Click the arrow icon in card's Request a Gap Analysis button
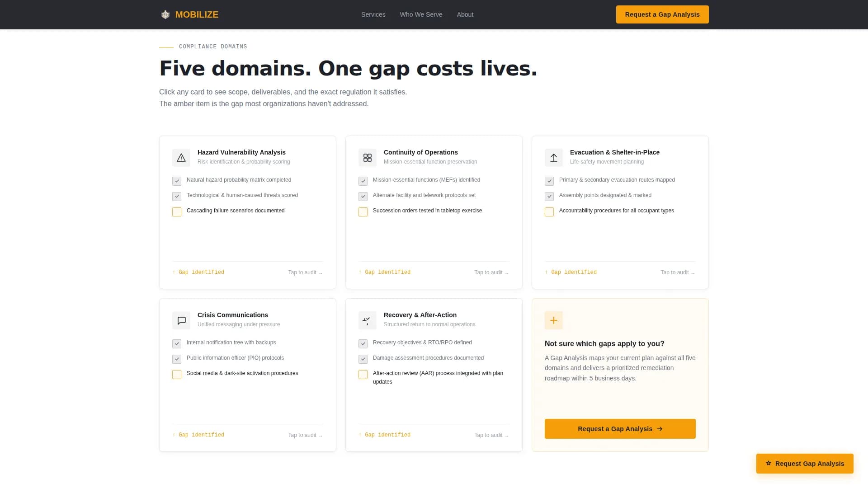Viewport: 868px width, 488px height. tap(660, 429)
